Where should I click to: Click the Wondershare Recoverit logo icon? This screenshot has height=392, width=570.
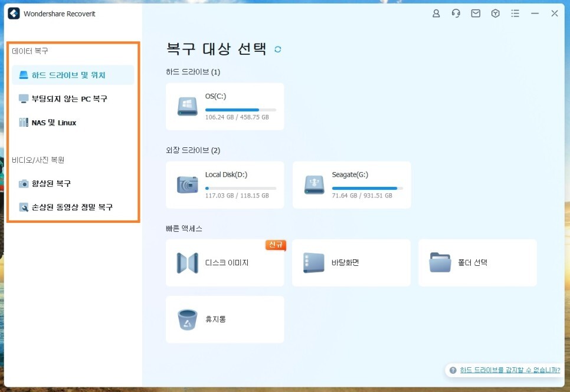(14, 14)
